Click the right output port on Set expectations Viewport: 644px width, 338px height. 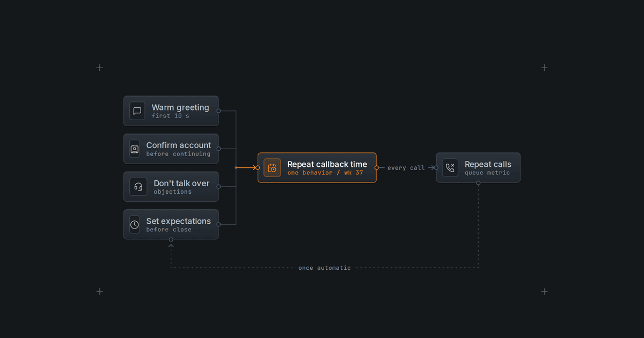(218, 224)
